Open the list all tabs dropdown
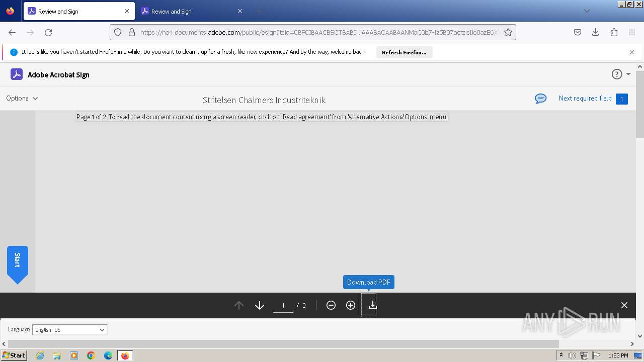The height and width of the screenshot is (362, 644). (x=587, y=11)
